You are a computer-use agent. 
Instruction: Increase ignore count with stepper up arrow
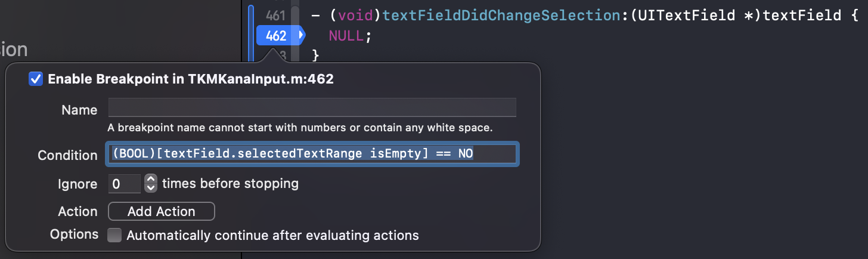151,179
